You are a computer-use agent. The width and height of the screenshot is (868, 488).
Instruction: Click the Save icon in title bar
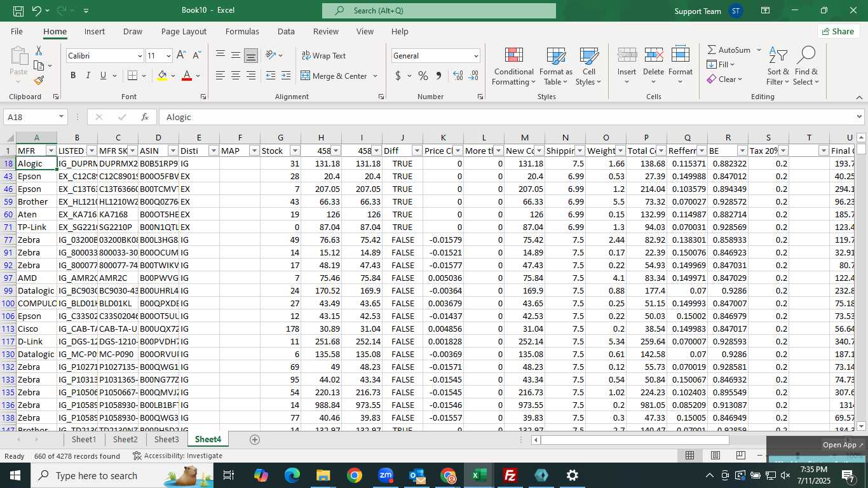click(x=18, y=11)
